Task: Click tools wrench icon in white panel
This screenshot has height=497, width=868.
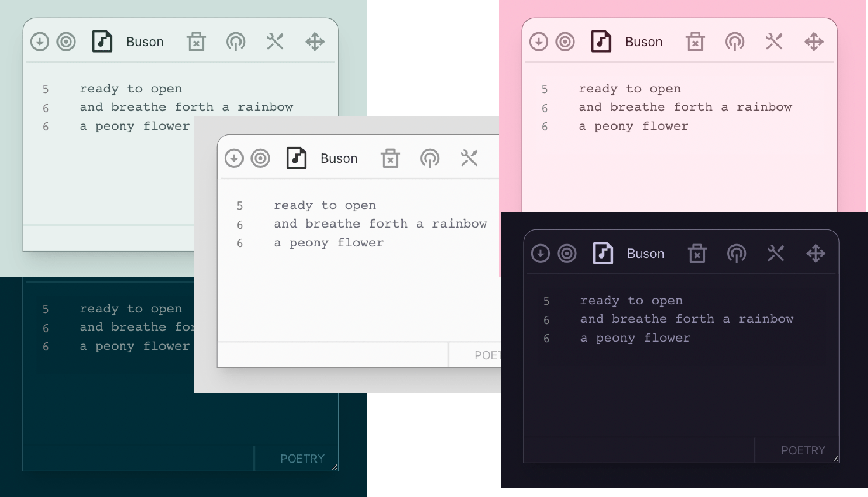Action: tap(469, 158)
